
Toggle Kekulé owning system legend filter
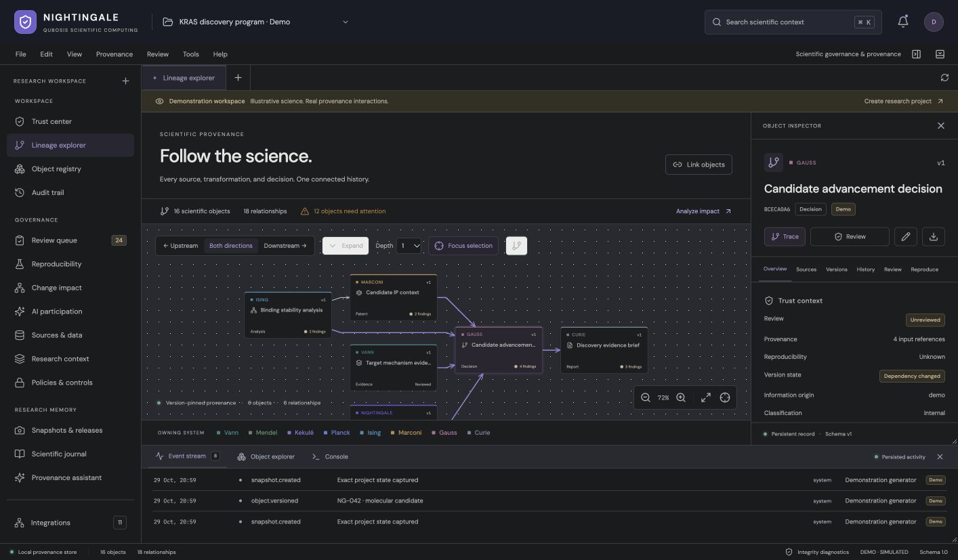point(300,433)
